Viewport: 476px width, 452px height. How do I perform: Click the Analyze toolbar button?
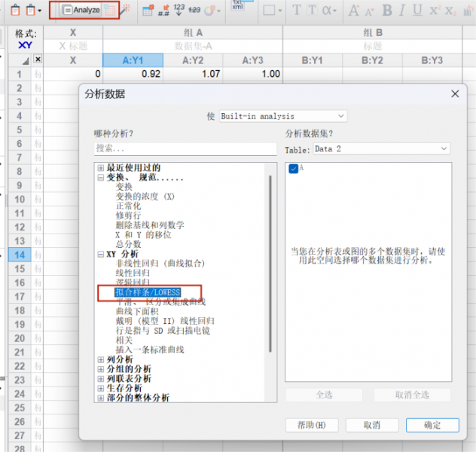point(81,10)
